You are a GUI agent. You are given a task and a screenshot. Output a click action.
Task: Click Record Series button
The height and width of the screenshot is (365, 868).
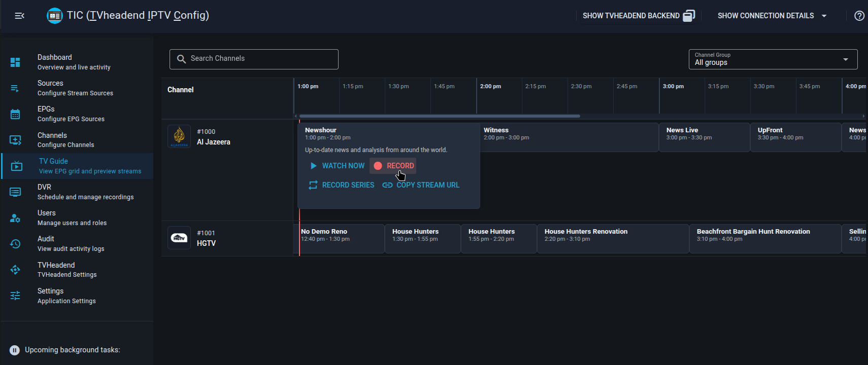tap(341, 185)
